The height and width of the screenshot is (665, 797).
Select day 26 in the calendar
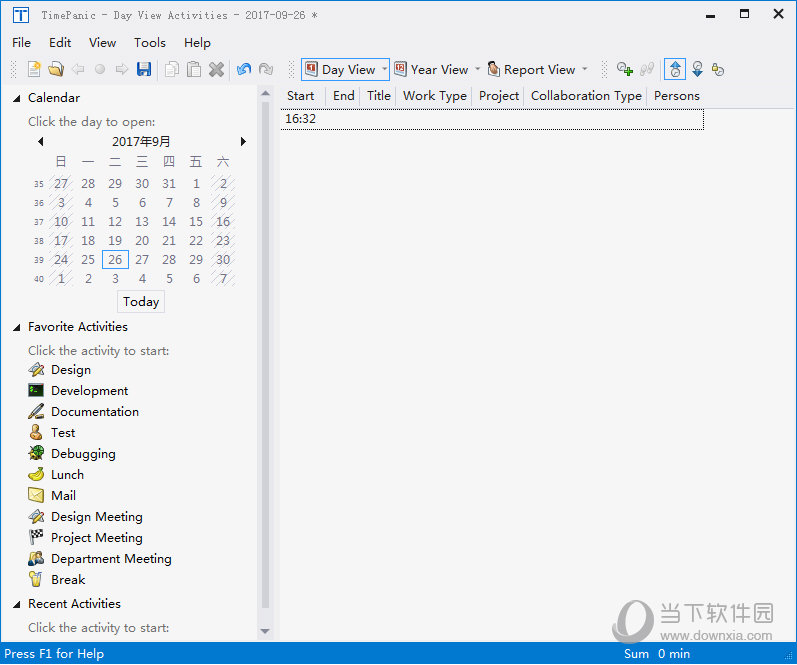[115, 260]
